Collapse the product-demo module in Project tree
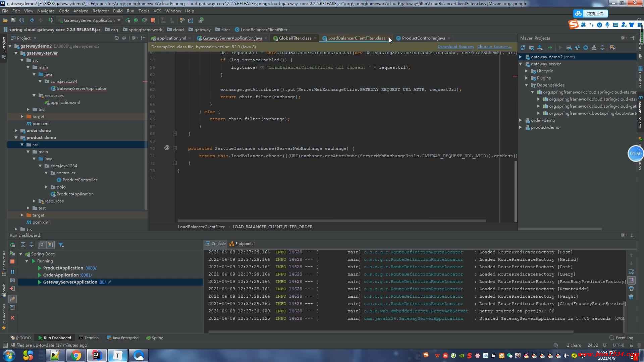 pos(16,138)
